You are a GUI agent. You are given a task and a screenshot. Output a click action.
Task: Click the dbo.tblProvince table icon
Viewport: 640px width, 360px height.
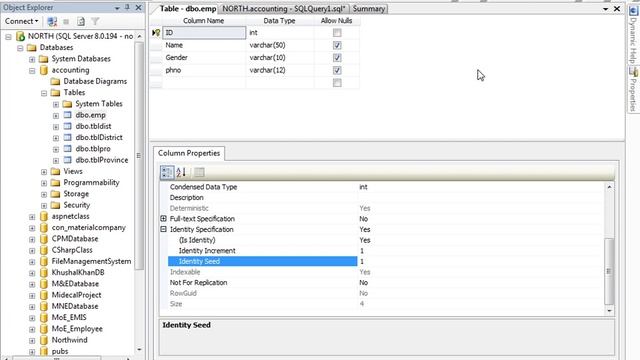click(68, 160)
